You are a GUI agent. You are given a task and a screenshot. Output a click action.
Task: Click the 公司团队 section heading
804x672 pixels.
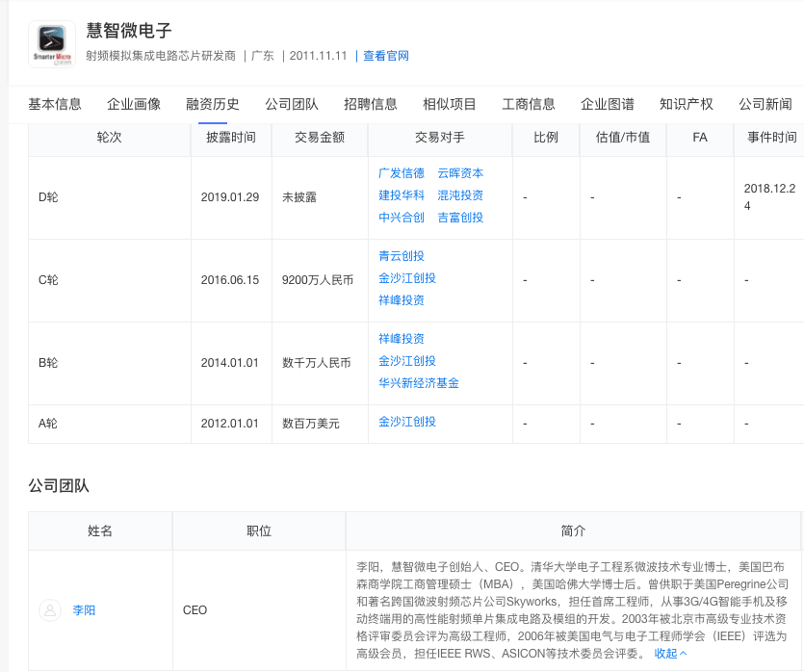pyautogui.click(x=59, y=485)
